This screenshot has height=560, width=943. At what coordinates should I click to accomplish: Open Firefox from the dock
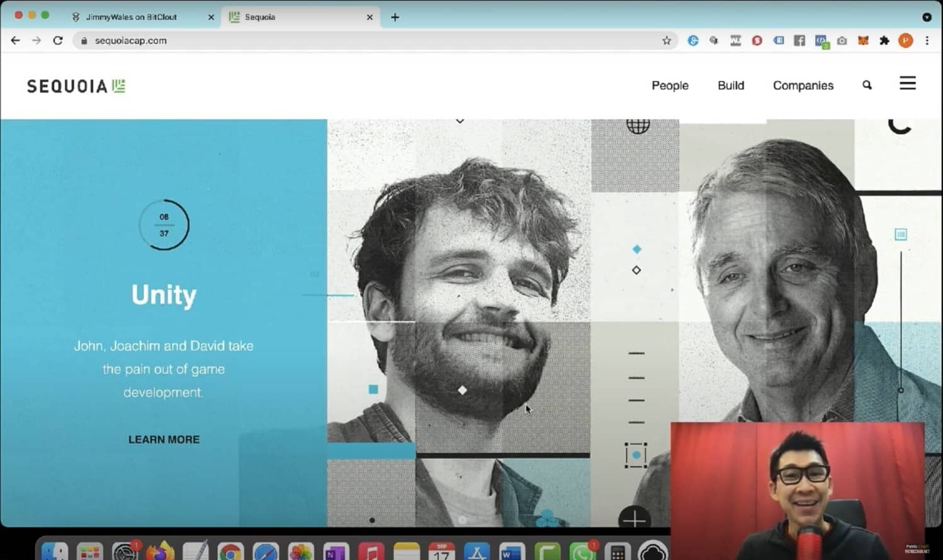tap(160, 552)
